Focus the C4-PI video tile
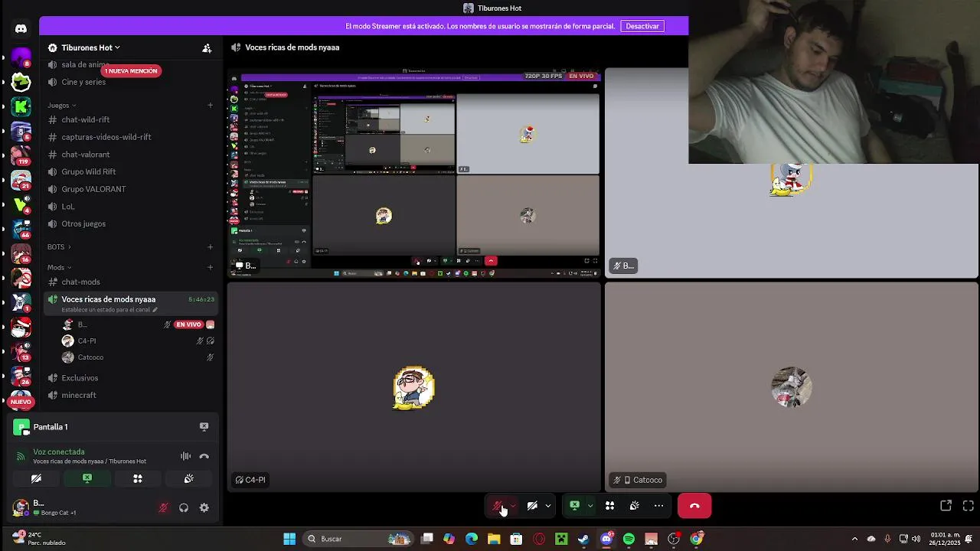 click(414, 386)
